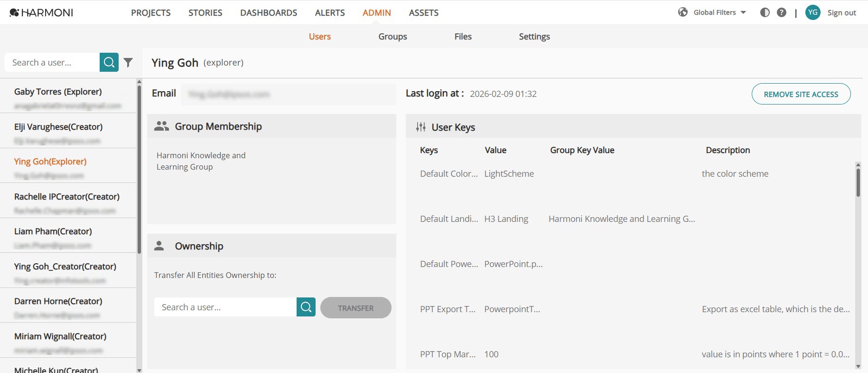The width and height of the screenshot is (868, 373).
Task: Switch to the Groups tab
Action: pyautogui.click(x=392, y=37)
